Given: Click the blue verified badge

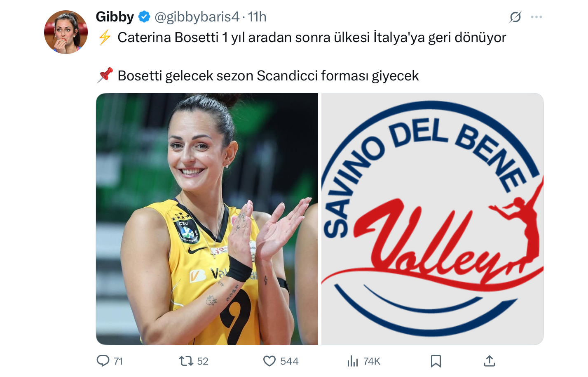Looking at the screenshot, I should [144, 17].
